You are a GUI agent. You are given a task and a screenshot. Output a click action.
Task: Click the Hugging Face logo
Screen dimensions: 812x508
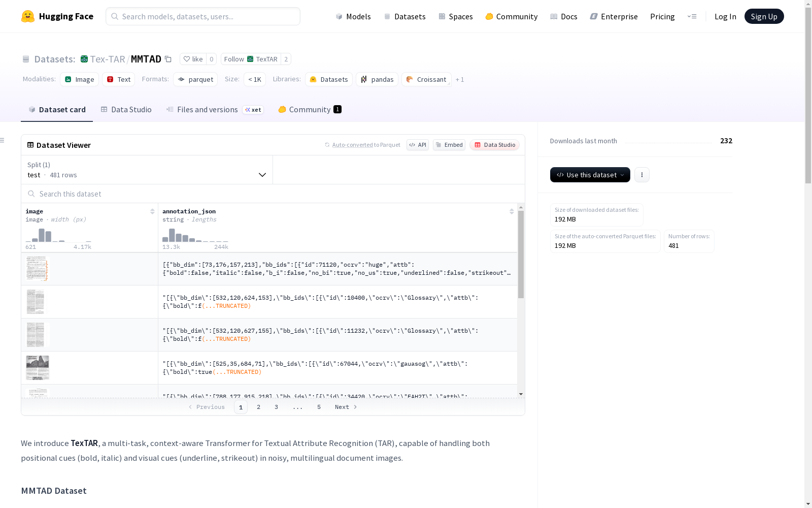click(x=57, y=16)
